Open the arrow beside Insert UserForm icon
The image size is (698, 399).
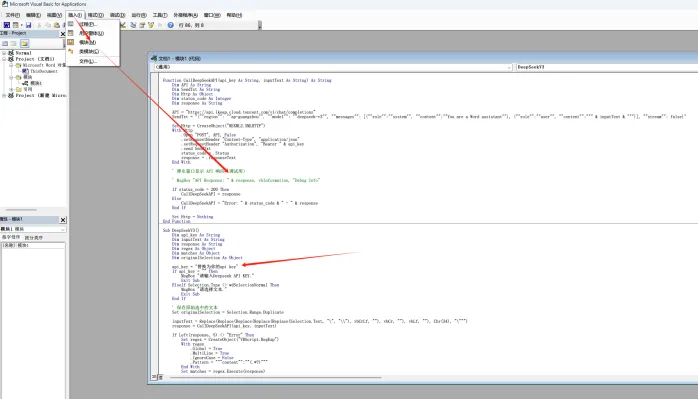coord(21,25)
